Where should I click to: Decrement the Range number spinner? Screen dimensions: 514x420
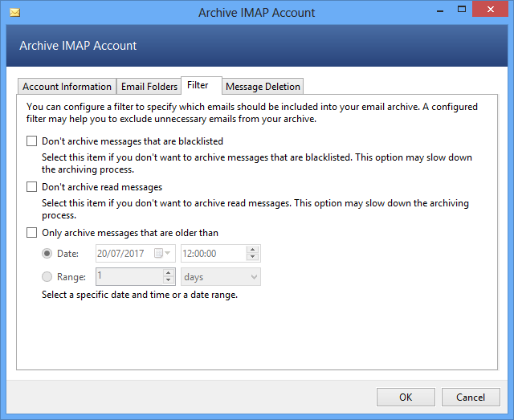click(169, 280)
